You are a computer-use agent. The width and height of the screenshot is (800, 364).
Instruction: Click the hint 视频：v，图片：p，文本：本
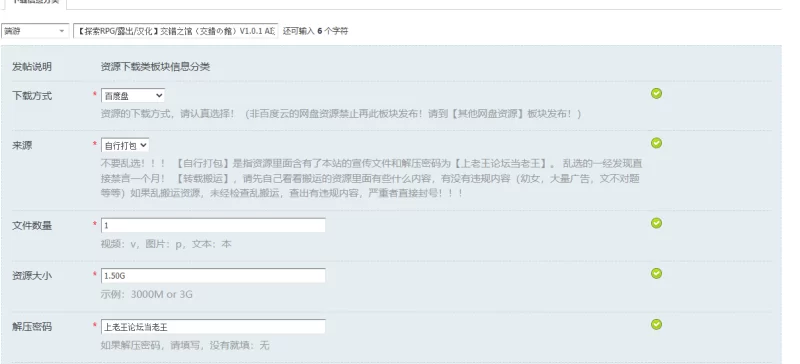[x=166, y=244]
